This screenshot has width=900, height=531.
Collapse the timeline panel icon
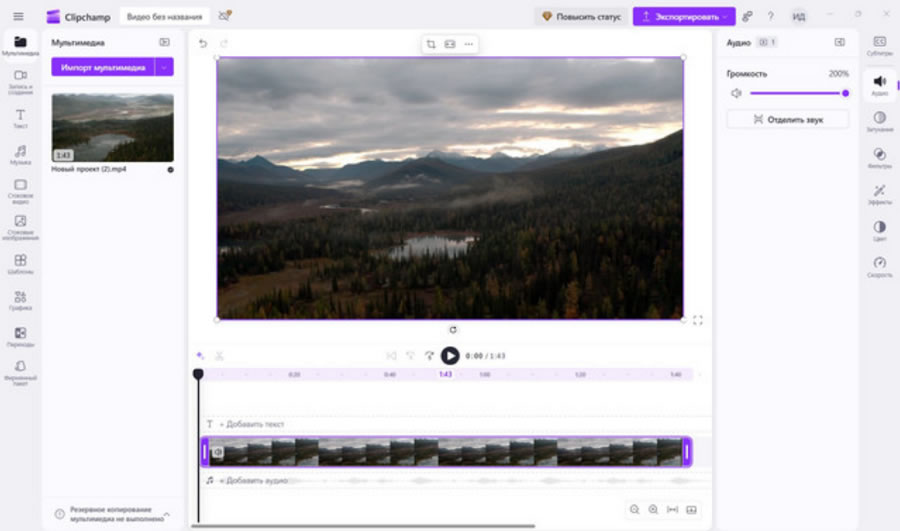[691, 510]
